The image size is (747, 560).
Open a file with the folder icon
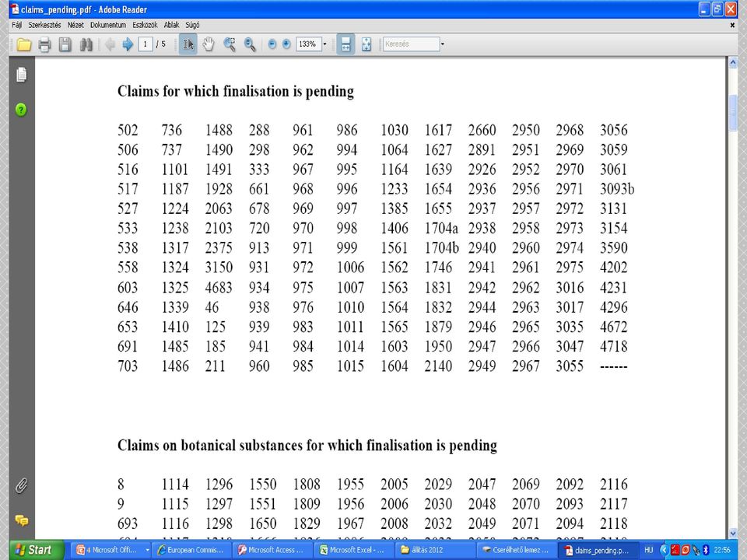click(x=23, y=45)
